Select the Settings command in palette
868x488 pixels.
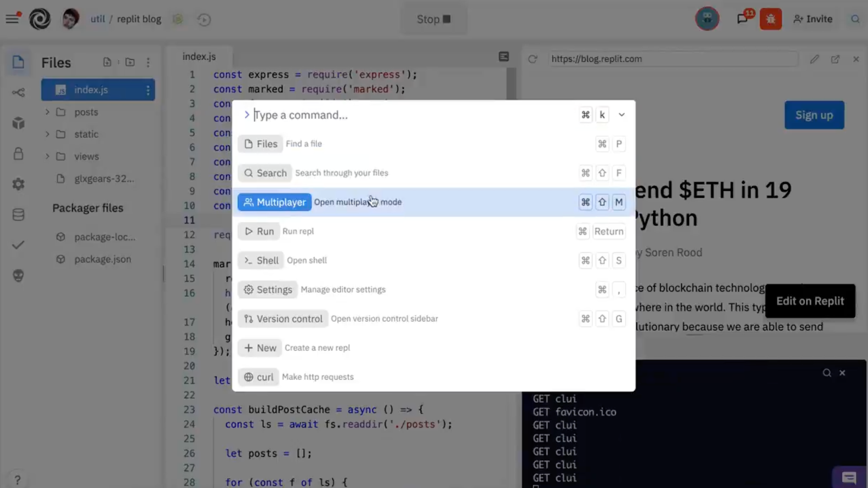tap(433, 289)
